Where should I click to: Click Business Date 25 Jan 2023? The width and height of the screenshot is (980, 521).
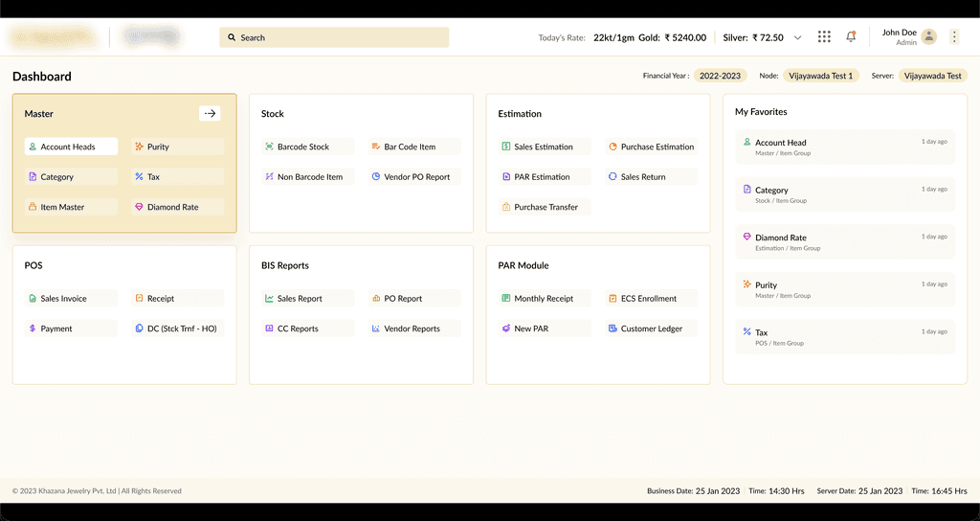(693, 491)
